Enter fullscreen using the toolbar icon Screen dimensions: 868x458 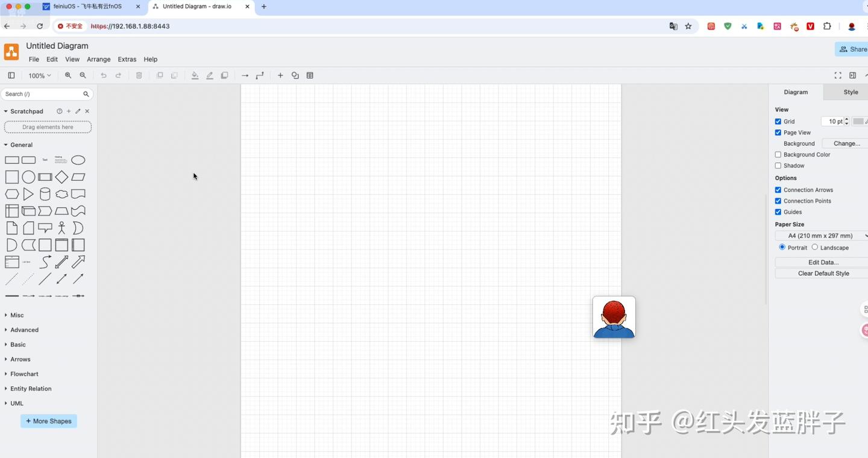tap(838, 75)
